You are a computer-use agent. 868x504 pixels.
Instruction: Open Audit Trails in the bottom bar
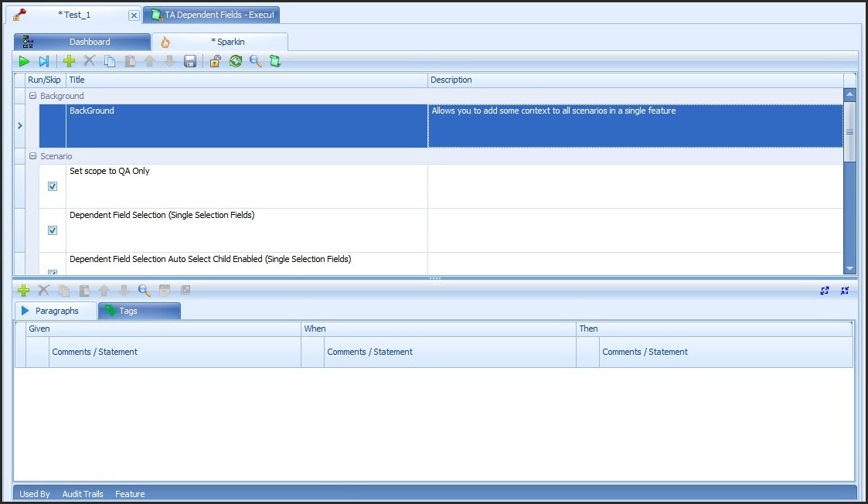(83, 494)
